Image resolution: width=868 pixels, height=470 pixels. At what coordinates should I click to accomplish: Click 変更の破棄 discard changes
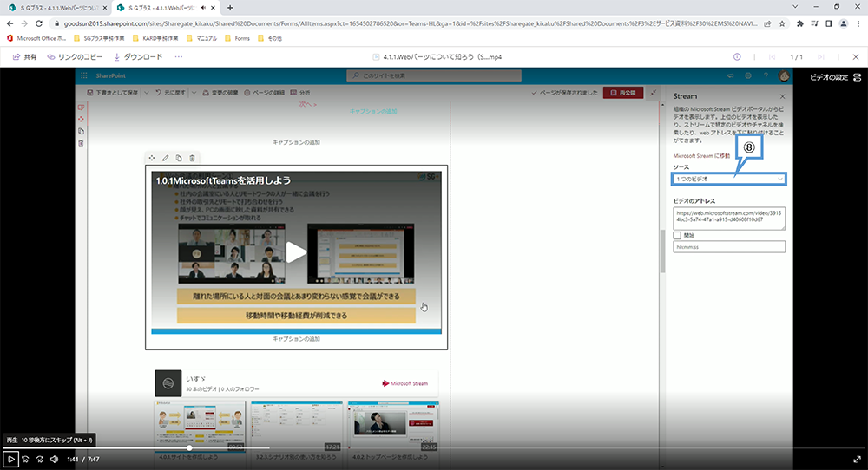(220, 93)
